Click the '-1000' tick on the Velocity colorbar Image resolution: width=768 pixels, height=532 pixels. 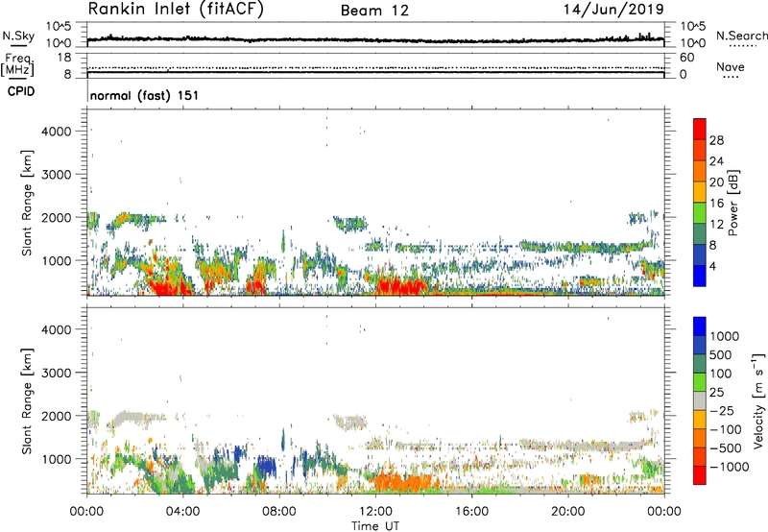pyautogui.click(x=730, y=467)
